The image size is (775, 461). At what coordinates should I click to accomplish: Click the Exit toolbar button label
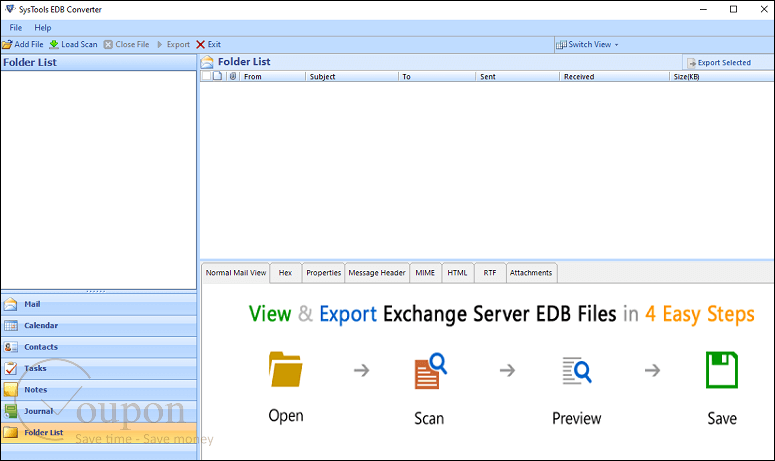(214, 44)
